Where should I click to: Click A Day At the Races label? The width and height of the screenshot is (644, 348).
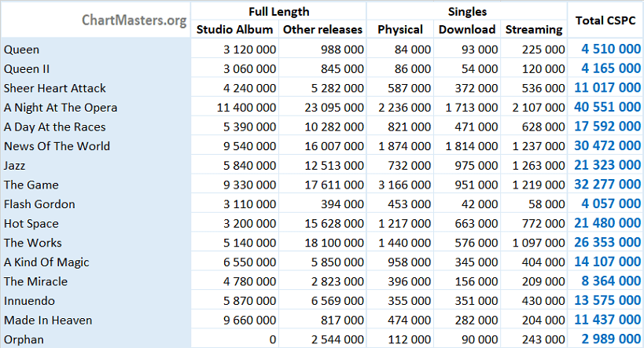[x=54, y=126]
